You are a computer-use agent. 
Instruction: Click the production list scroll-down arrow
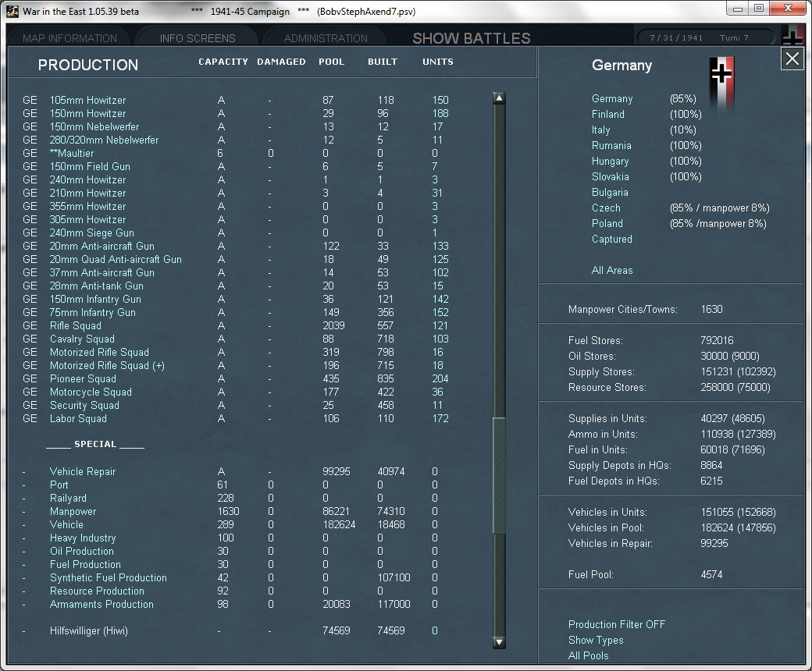499,642
